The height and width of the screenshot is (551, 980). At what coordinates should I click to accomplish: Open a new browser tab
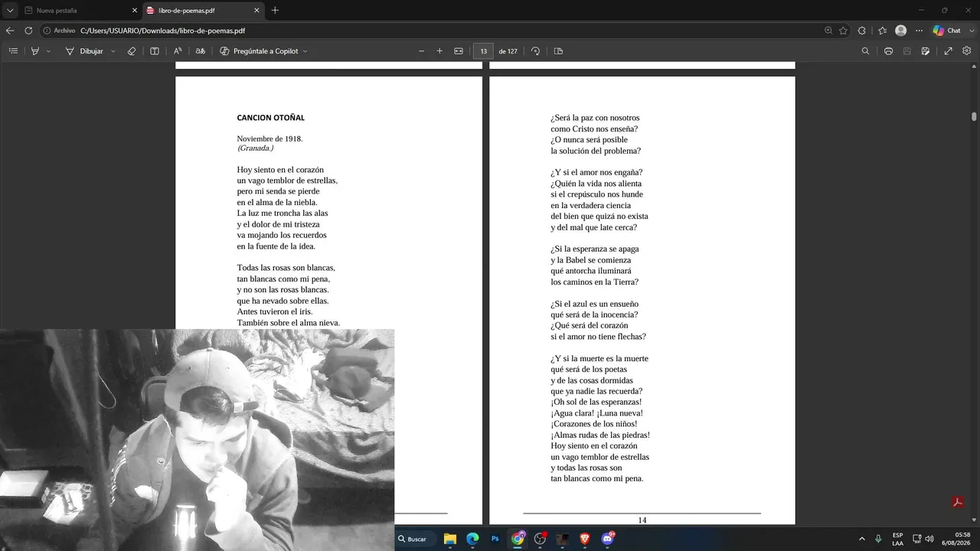point(275,11)
